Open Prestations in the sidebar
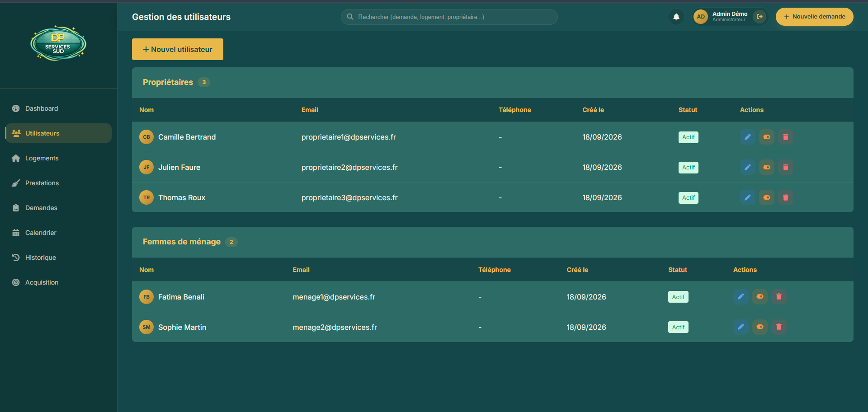 pyautogui.click(x=58, y=183)
